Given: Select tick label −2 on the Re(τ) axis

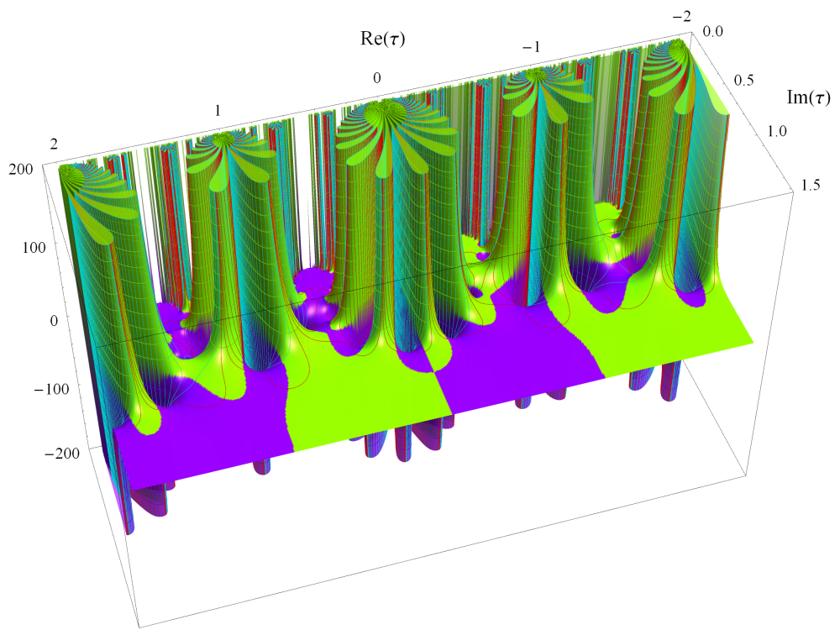Looking at the screenshot, I should tap(680, 15).
